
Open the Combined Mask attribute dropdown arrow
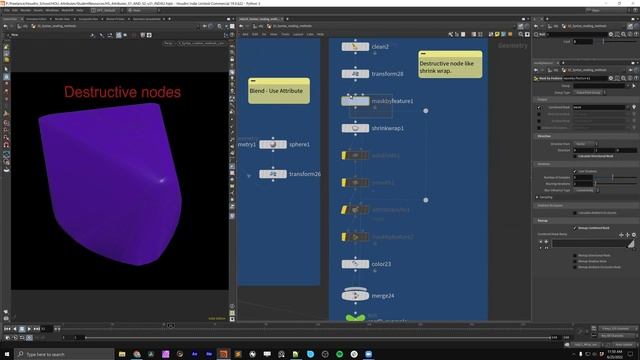coord(628,107)
